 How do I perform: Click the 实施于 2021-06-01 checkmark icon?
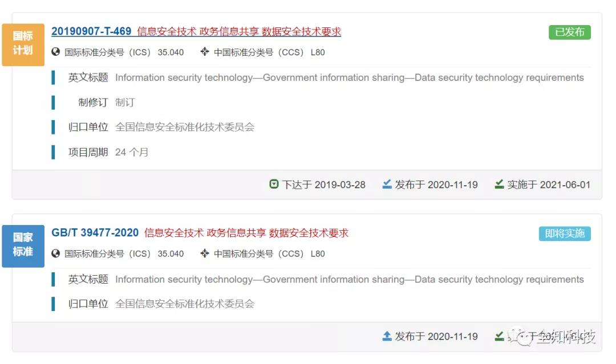[499, 184]
